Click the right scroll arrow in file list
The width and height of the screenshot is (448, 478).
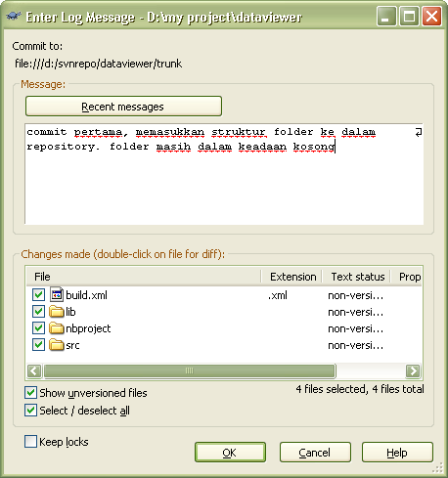413,370
